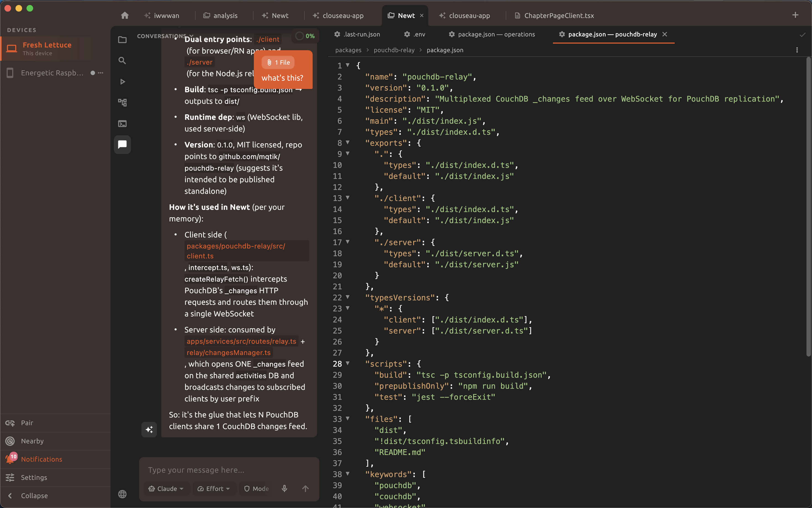This screenshot has height=508, width=812.
Task: Collapse the ./client block at line 13
Action: click(347, 198)
